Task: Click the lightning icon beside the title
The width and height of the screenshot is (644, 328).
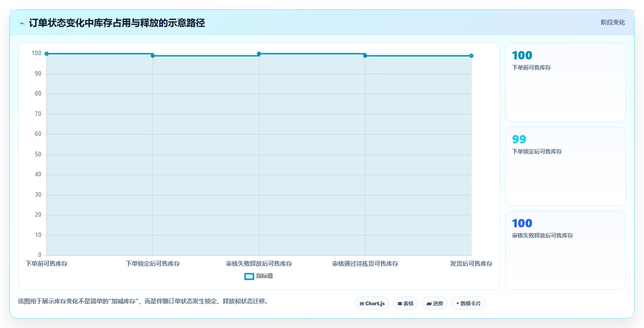Action: 22,23
